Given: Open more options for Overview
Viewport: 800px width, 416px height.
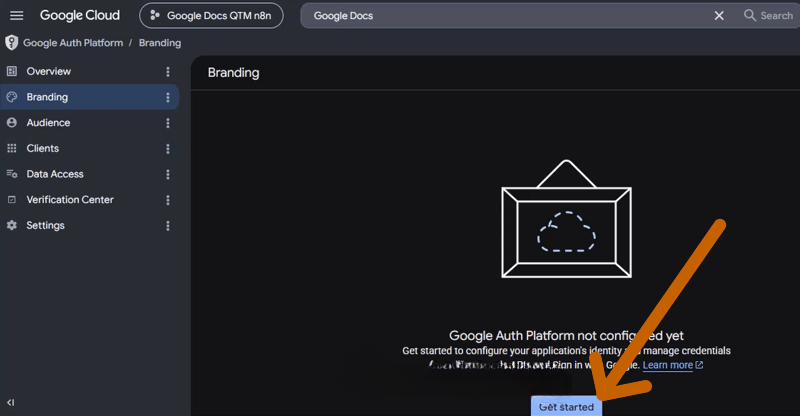Looking at the screenshot, I should click(168, 71).
